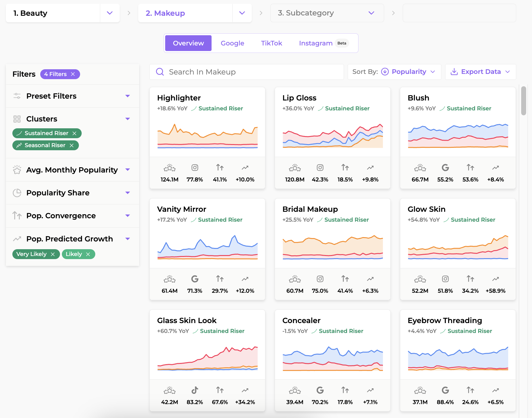Click the popularity stars icon in Vanity Mirror card
The height and width of the screenshot is (418, 532).
169,279
